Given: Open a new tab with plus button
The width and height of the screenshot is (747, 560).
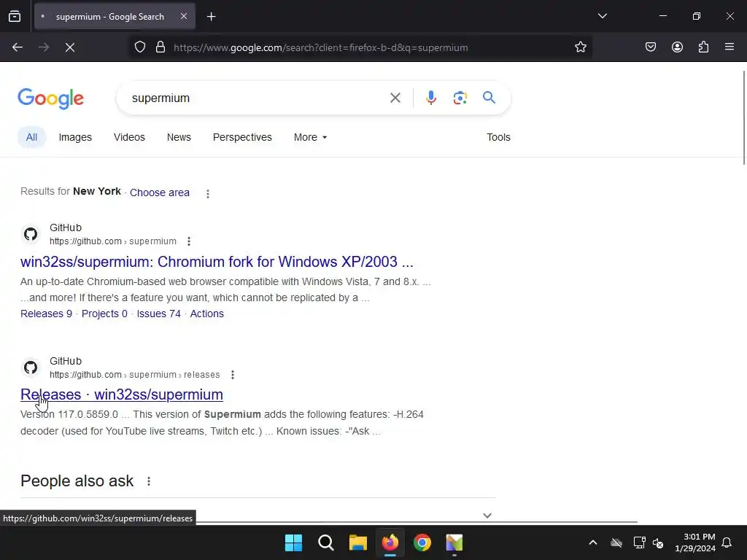Looking at the screenshot, I should (x=212, y=17).
